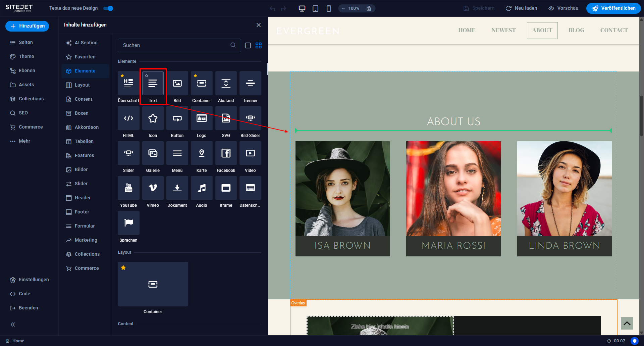Open Seiten in the left sidebar
644x346 pixels.
[x=21, y=42]
